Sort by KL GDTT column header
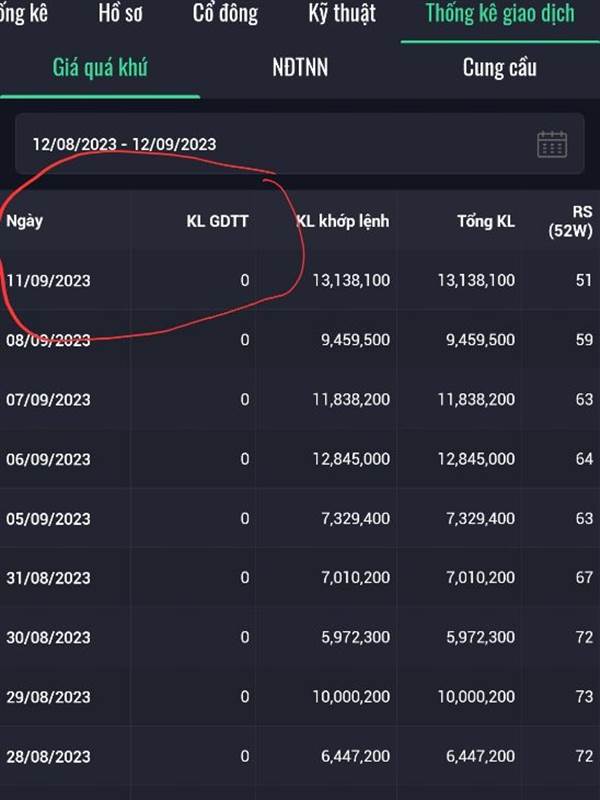 [217, 221]
